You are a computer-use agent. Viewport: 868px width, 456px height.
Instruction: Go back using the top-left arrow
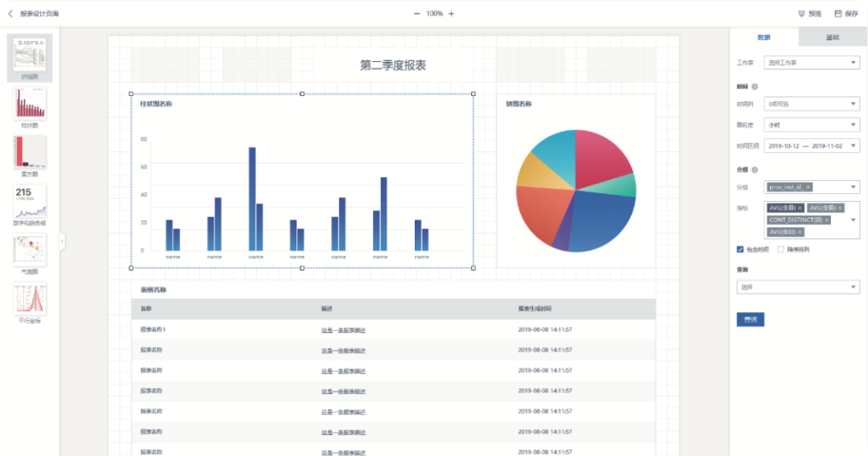10,14
